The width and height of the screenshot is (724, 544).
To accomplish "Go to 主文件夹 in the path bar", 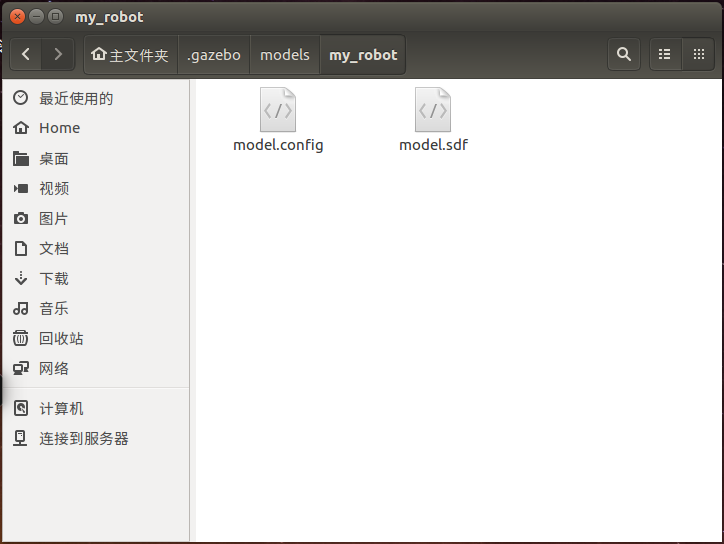I will pos(131,55).
